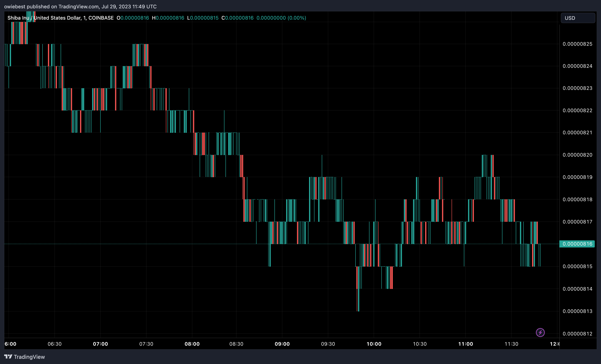Click the purple lightning bolt icon

pyautogui.click(x=540, y=332)
